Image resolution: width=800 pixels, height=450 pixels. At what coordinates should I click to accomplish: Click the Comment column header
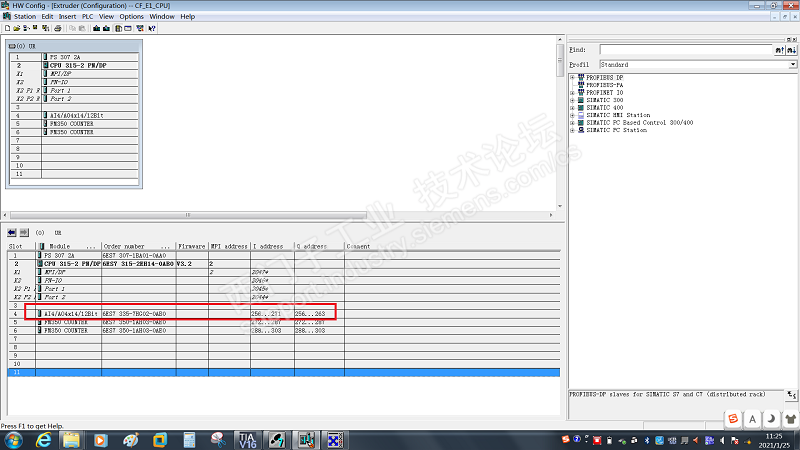(452, 246)
